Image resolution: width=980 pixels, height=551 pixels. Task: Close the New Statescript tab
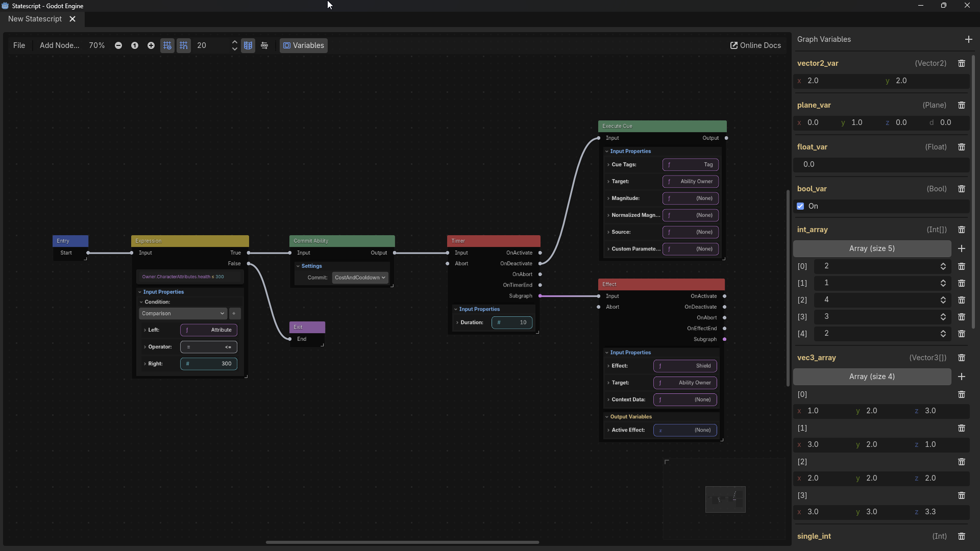point(72,19)
